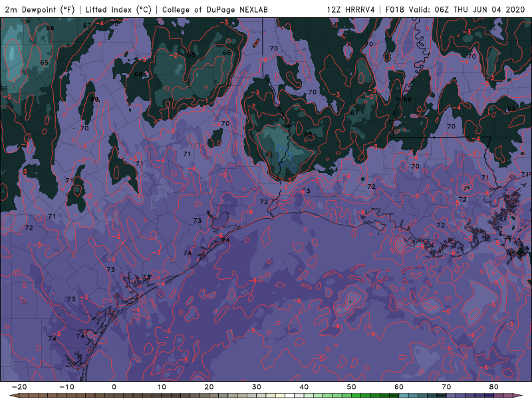Click the 20 tick label on the color scale

tap(209, 387)
